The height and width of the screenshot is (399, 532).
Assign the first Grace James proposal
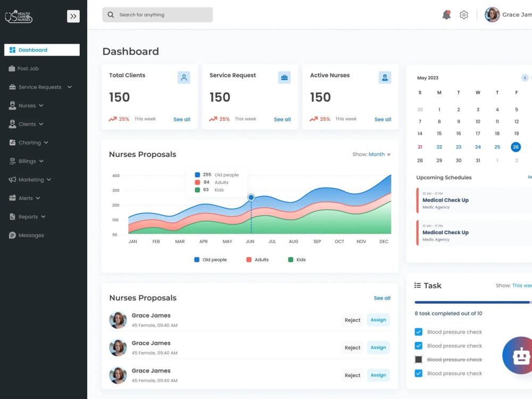coord(378,320)
